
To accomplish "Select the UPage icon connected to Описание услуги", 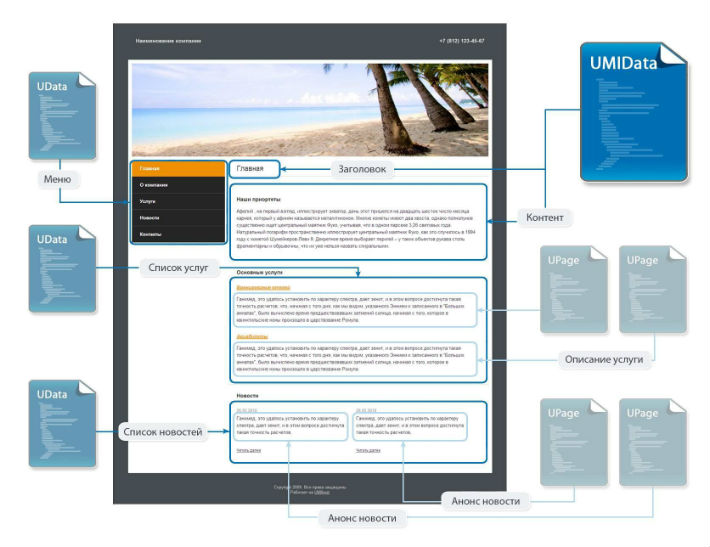I will [653, 289].
